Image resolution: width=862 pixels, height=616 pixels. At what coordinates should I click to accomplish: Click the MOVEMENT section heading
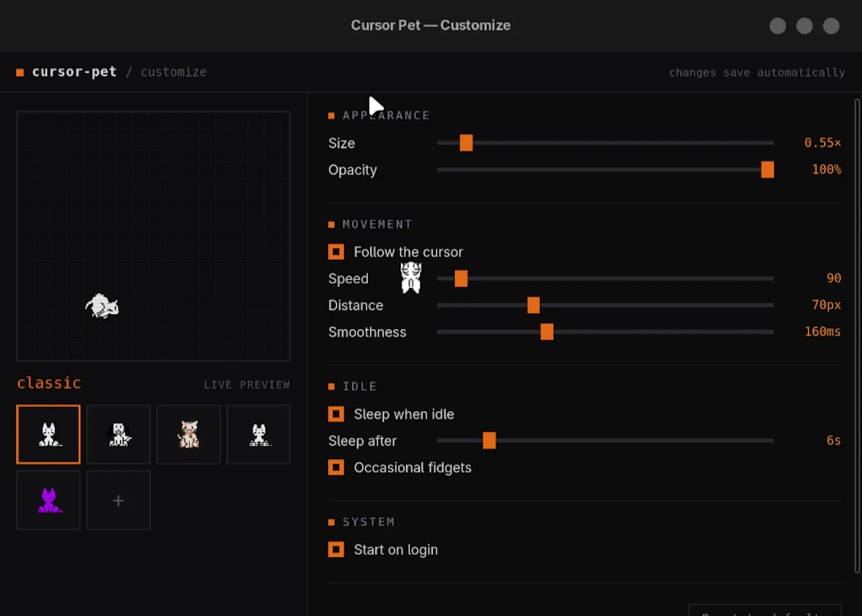pos(377,224)
